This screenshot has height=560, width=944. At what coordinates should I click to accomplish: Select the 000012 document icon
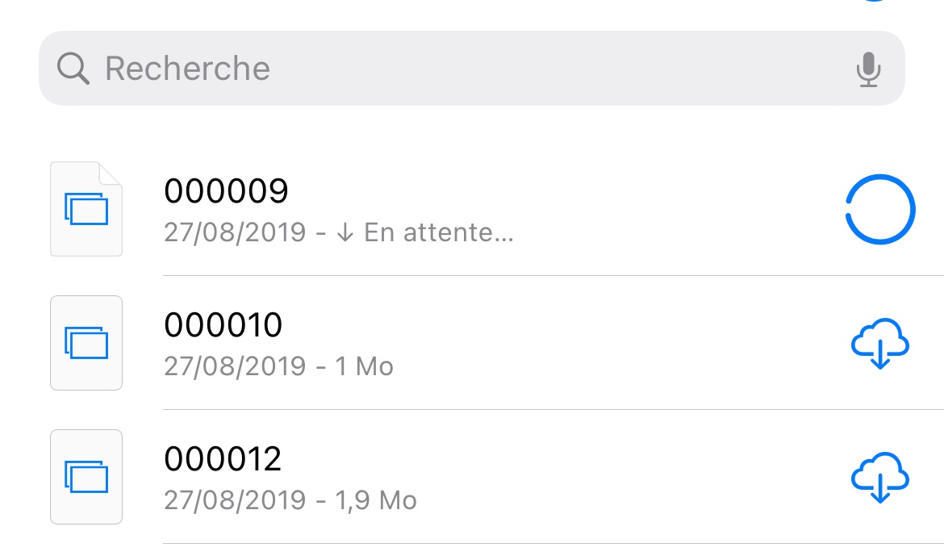[x=86, y=477]
